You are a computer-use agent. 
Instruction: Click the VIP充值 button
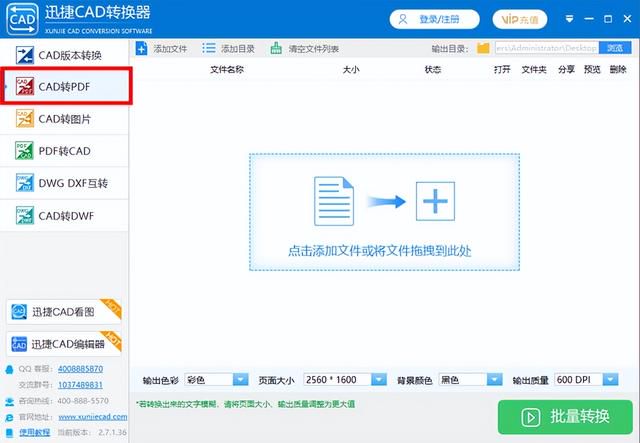point(520,19)
